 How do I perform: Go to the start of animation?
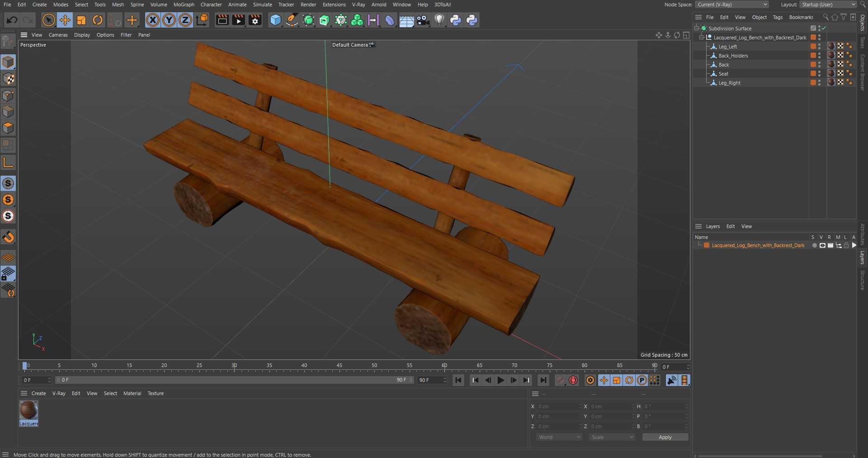tap(458, 380)
